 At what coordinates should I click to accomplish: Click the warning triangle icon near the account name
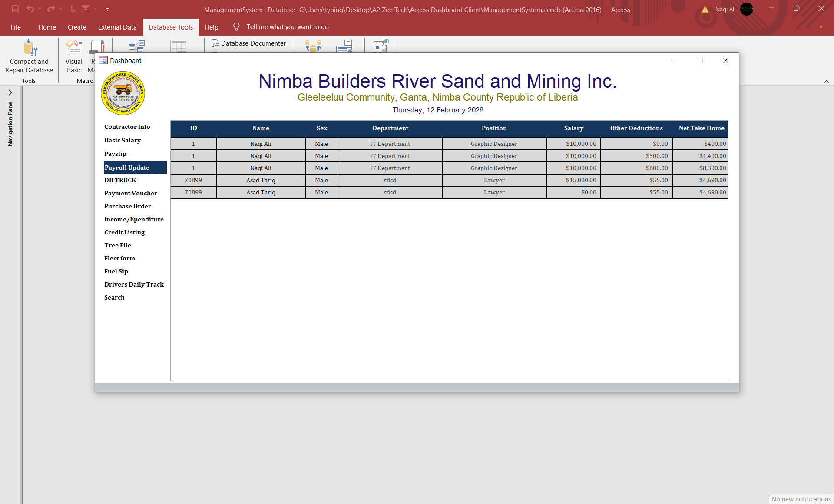[x=705, y=10]
